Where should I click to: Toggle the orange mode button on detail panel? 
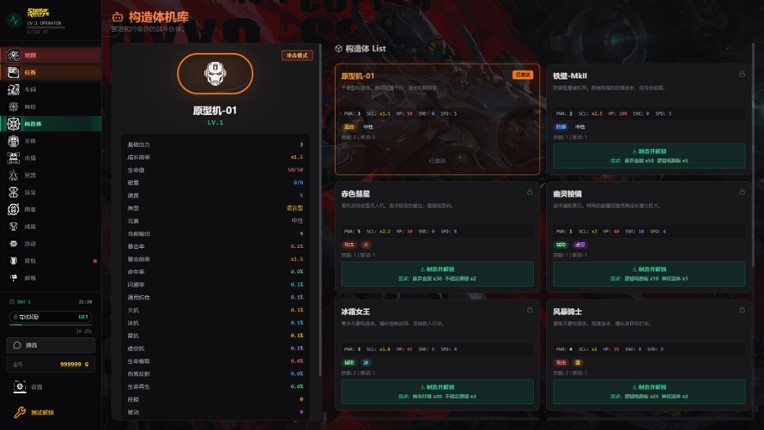(x=297, y=56)
